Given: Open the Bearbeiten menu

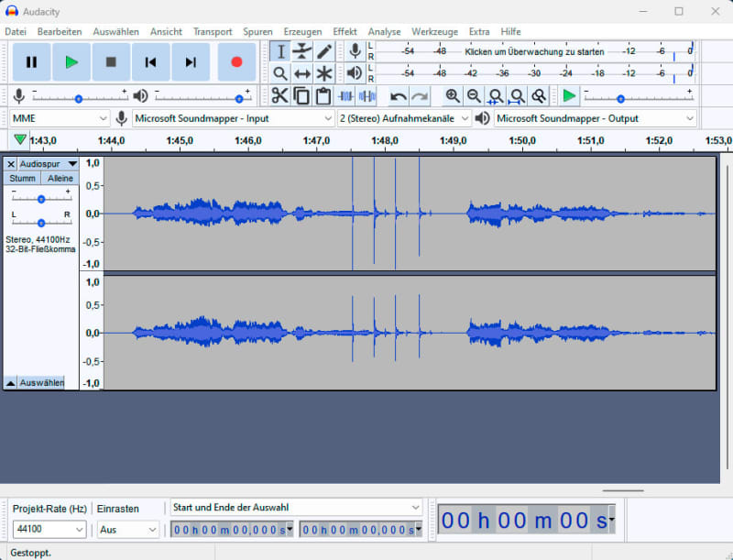Looking at the screenshot, I should point(60,32).
